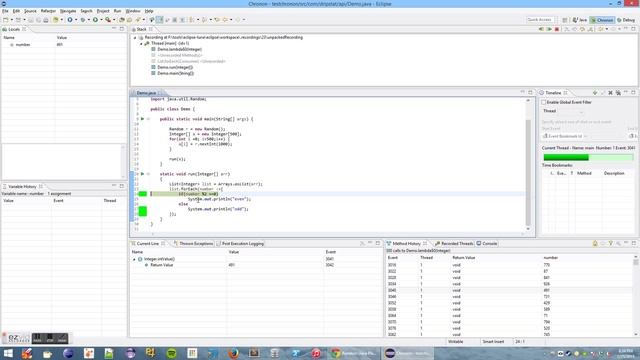Open the Source menu
This screenshot has height=360, width=640.
tap(30, 11)
